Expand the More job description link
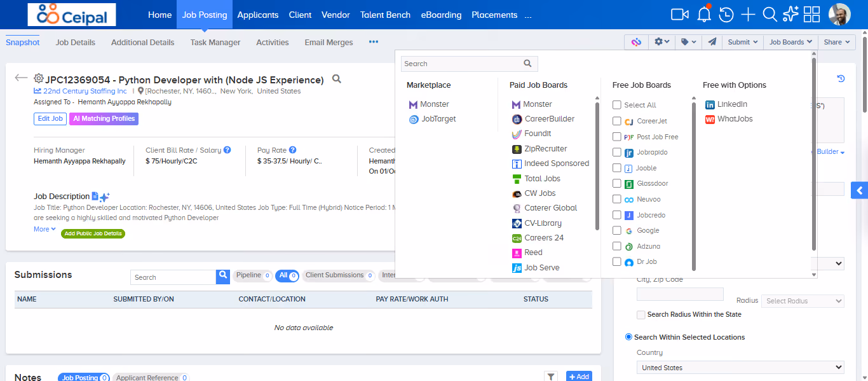 pyautogui.click(x=44, y=229)
